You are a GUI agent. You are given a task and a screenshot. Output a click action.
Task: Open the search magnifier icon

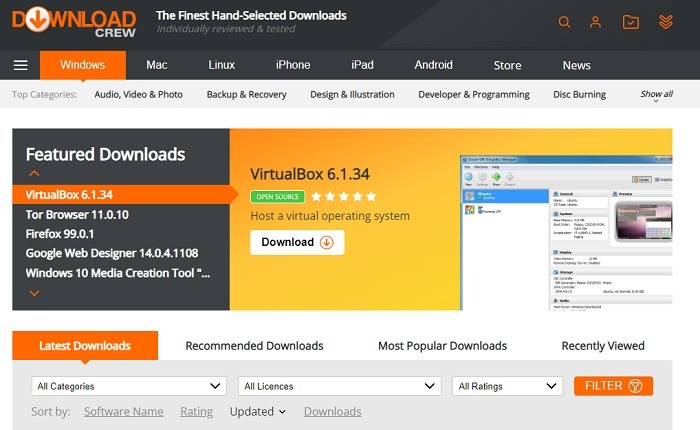point(564,22)
